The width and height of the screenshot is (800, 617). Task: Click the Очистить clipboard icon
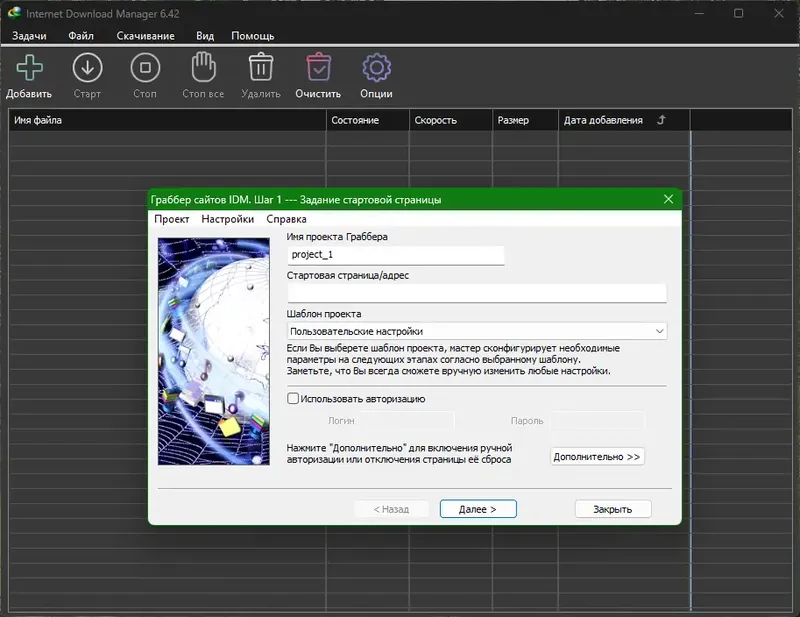[x=318, y=68]
